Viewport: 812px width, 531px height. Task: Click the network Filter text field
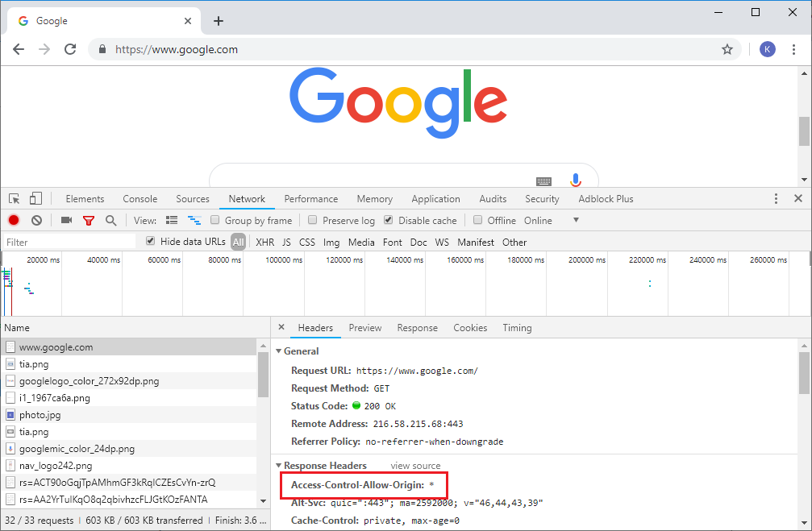pos(70,242)
